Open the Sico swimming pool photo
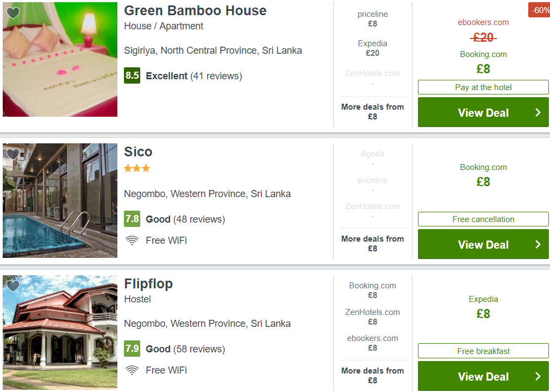Screen dimensions: 550x392 (60, 200)
